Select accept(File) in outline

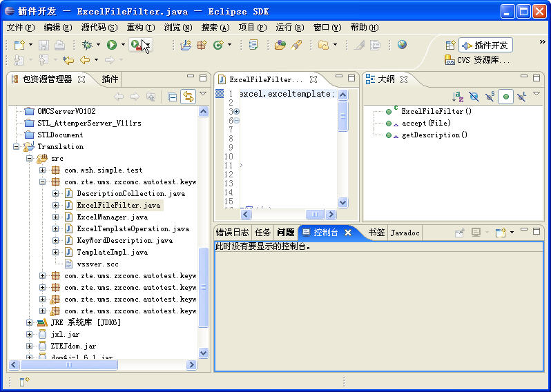(x=426, y=124)
